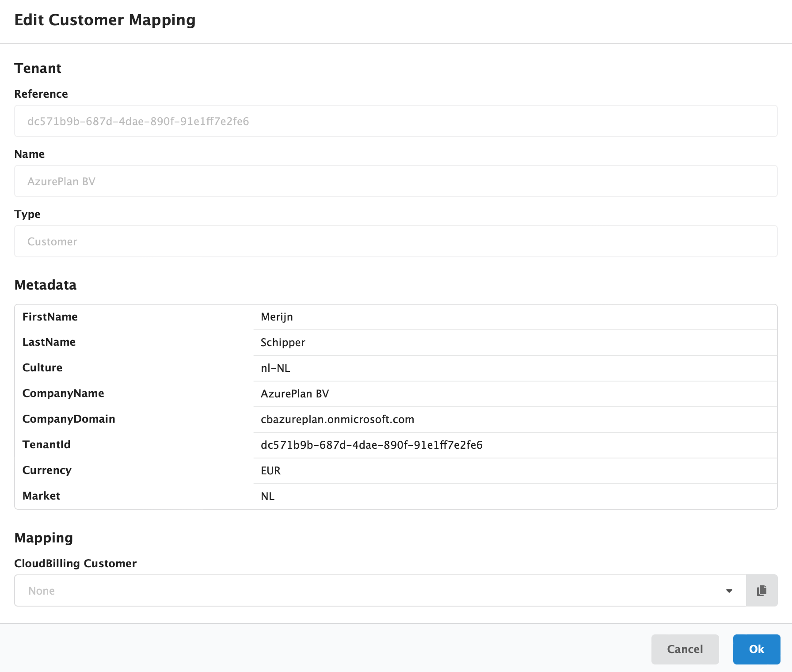Click the copy customer icon beside the dropdown
Image resolution: width=792 pixels, height=672 pixels.
point(761,590)
